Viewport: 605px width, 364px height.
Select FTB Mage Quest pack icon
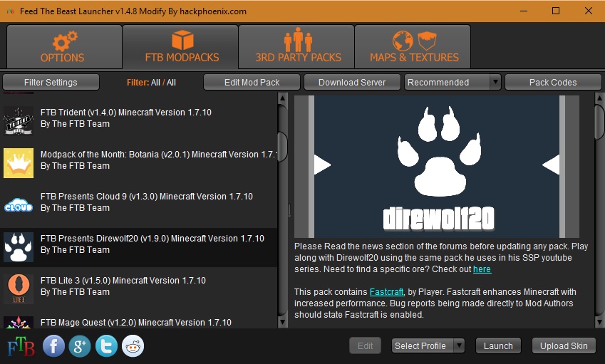tap(19, 323)
